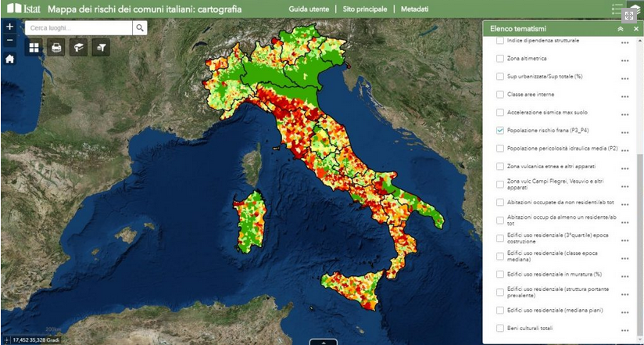Open options menu for Classe aree interne
644x345 pixels.
pyautogui.click(x=624, y=96)
